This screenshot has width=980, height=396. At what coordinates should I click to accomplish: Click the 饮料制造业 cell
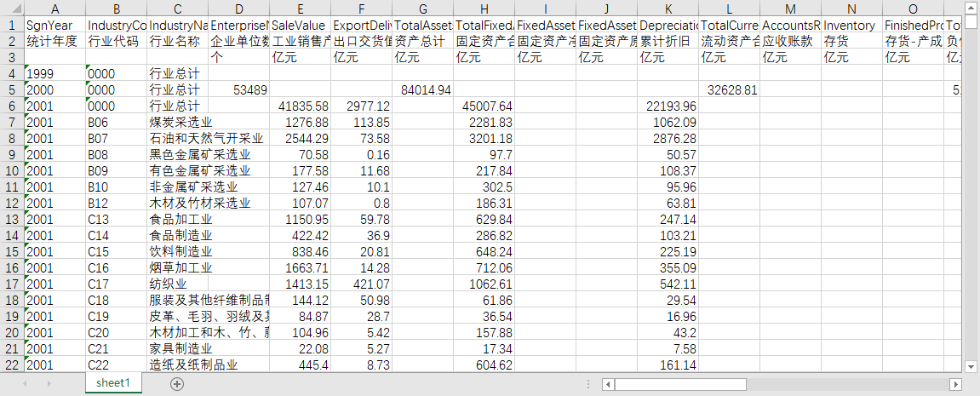pyautogui.click(x=177, y=251)
